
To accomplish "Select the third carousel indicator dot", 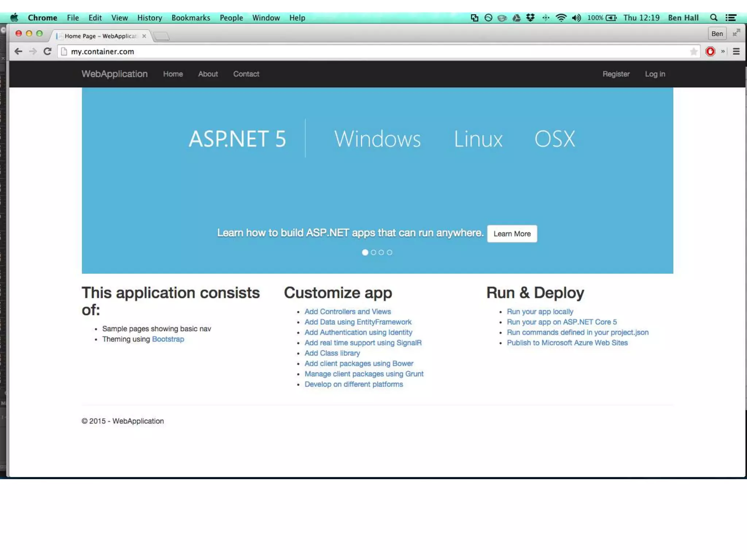I will tap(381, 252).
